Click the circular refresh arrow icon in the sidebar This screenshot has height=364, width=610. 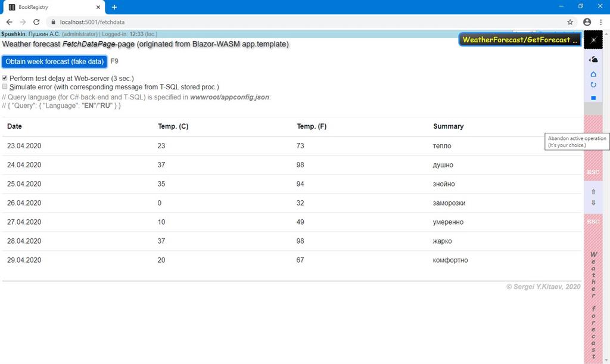point(593,85)
